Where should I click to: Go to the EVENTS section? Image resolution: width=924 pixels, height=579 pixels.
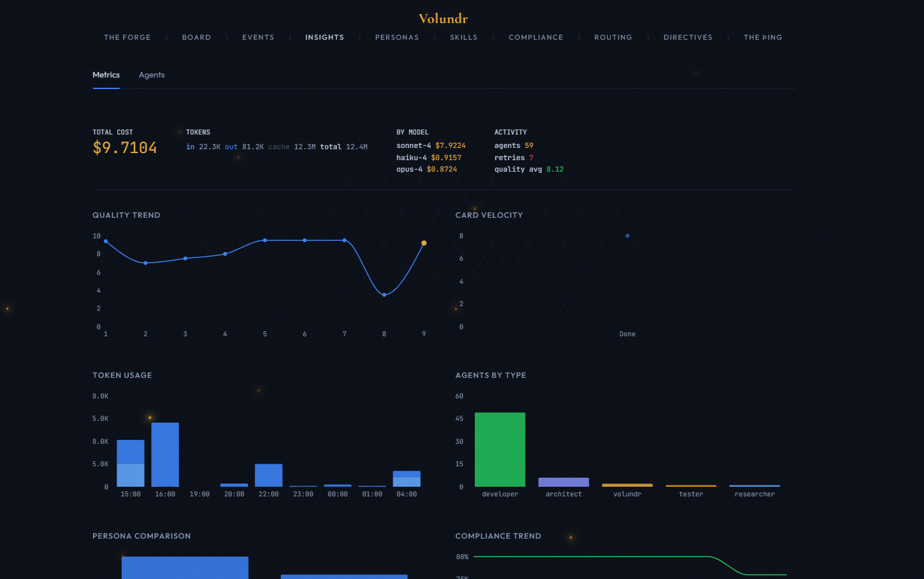(x=258, y=37)
